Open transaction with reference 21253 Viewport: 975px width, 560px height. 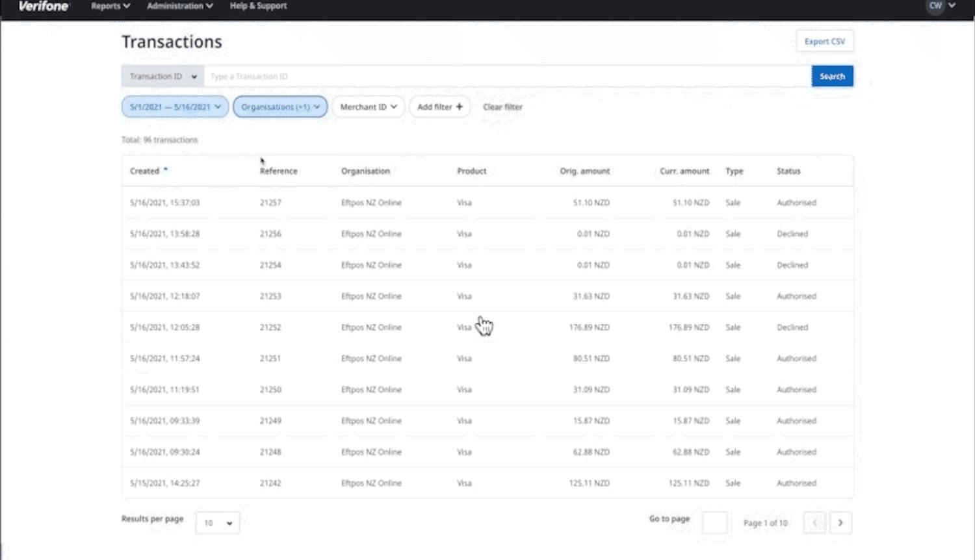pos(487,296)
